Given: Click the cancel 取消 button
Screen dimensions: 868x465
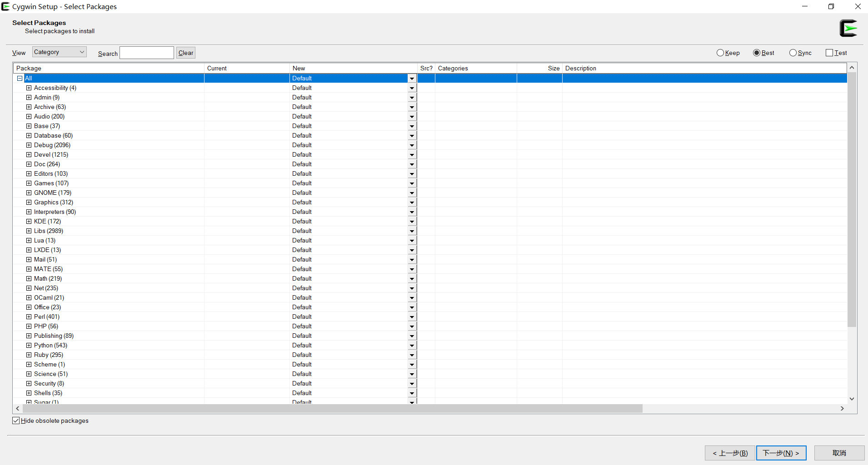Looking at the screenshot, I should click(839, 453).
